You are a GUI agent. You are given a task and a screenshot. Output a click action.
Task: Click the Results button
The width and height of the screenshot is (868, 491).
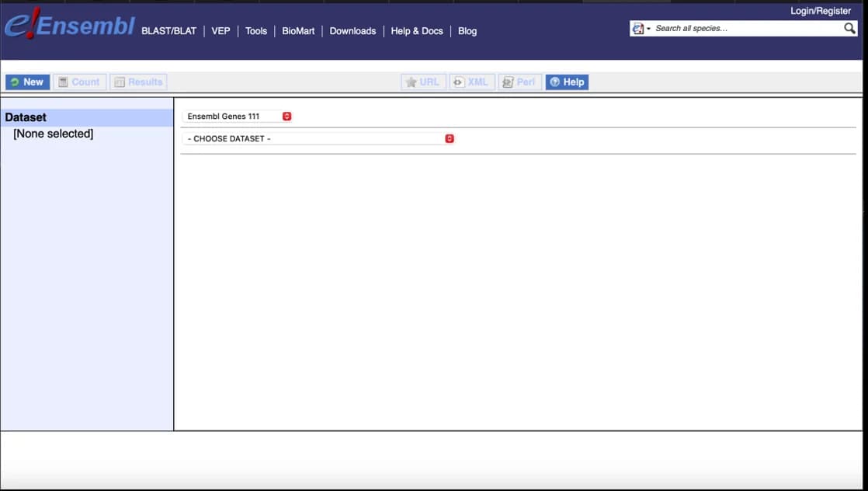pyautogui.click(x=138, y=82)
